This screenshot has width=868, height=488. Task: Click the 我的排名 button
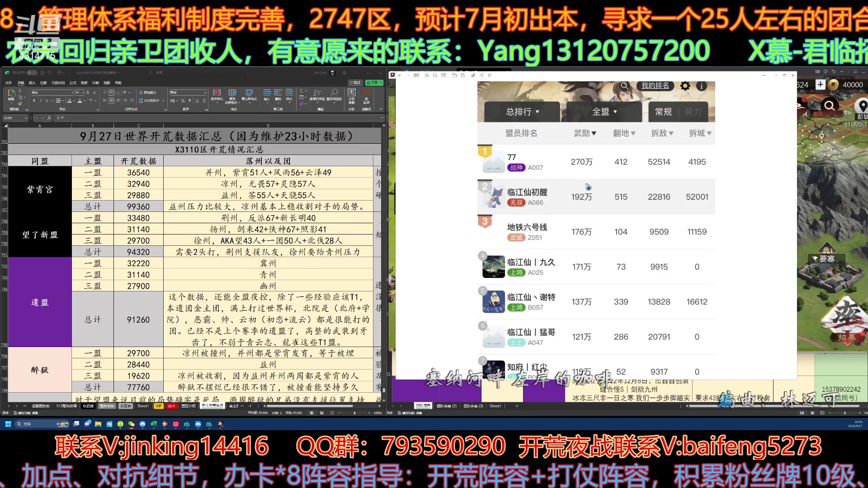point(655,86)
